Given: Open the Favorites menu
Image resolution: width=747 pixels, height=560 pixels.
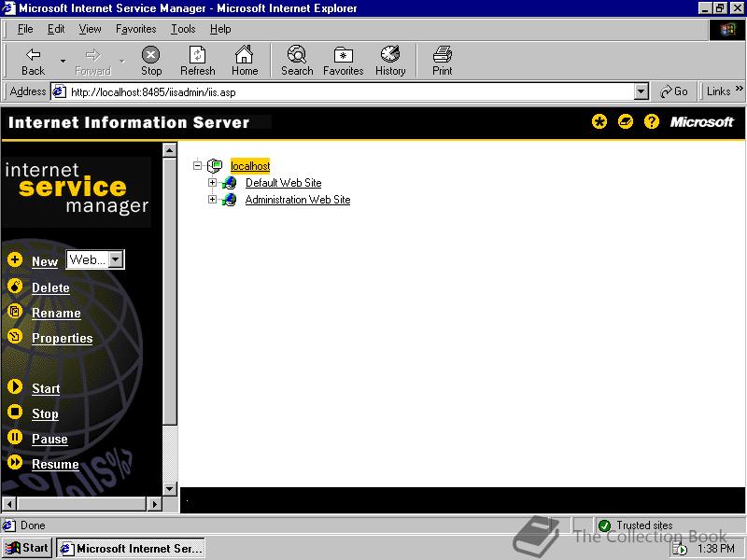Looking at the screenshot, I should pyautogui.click(x=135, y=29).
